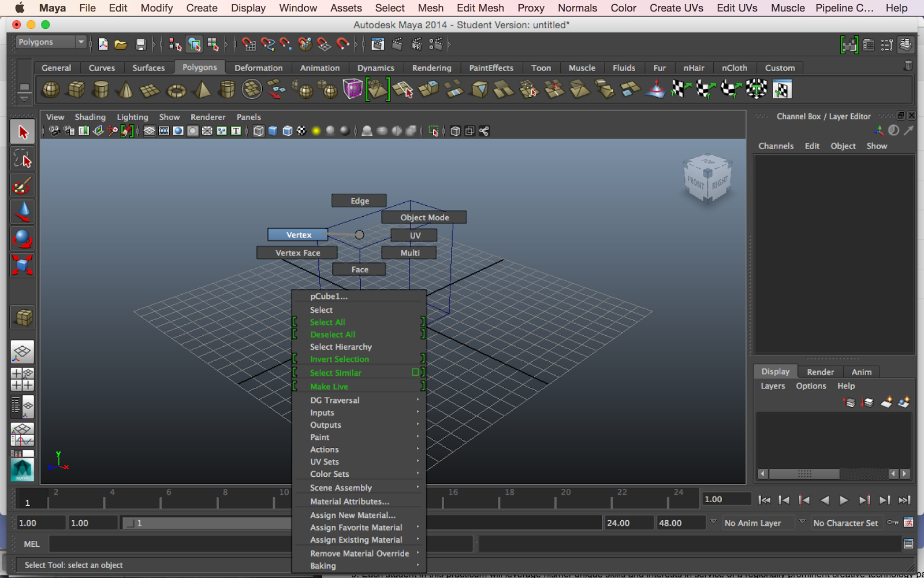The image size is (924, 578).
Task: Toggle smooth shade all in viewport toolbar
Action: [x=273, y=131]
